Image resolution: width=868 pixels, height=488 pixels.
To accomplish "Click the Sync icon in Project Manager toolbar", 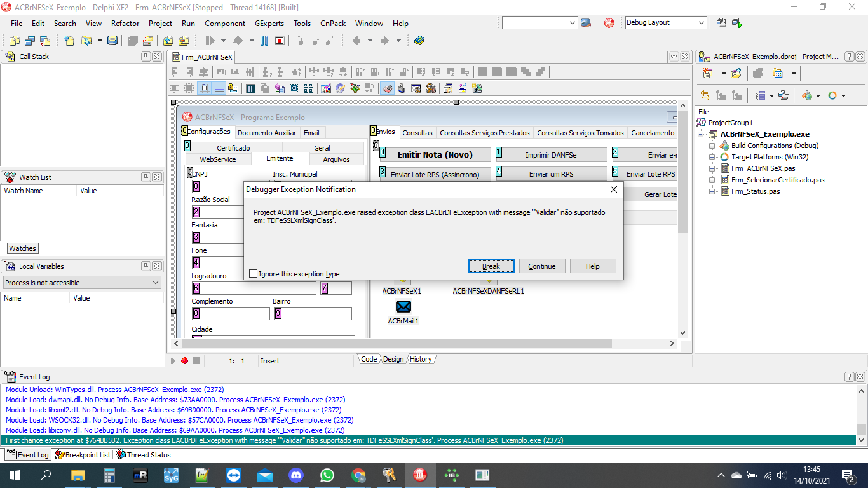I will (705, 95).
